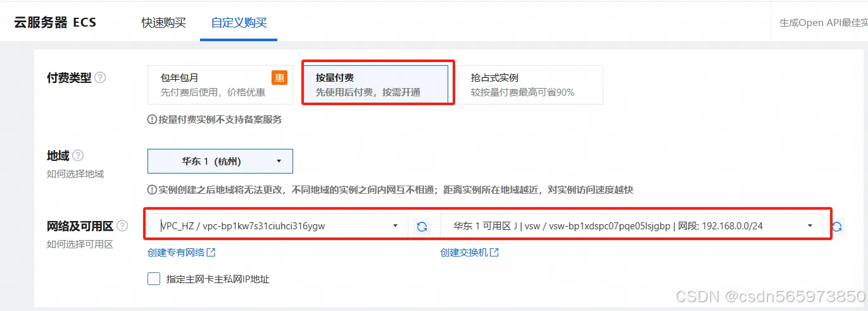Click the warning icon before 实例创建之后地域将无法更改
The width and height of the screenshot is (868, 311).
[x=152, y=189]
